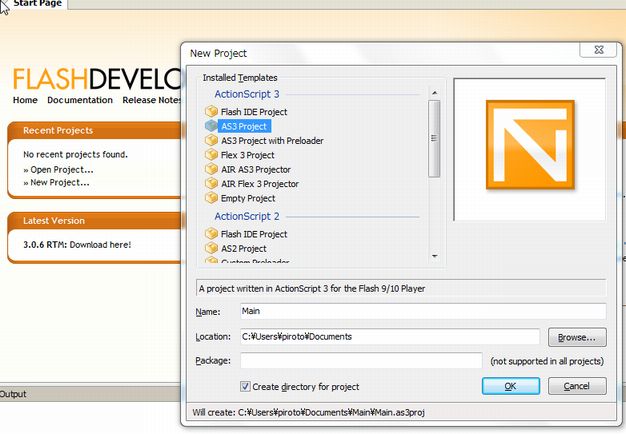Go to Home on Start Page

coord(25,100)
